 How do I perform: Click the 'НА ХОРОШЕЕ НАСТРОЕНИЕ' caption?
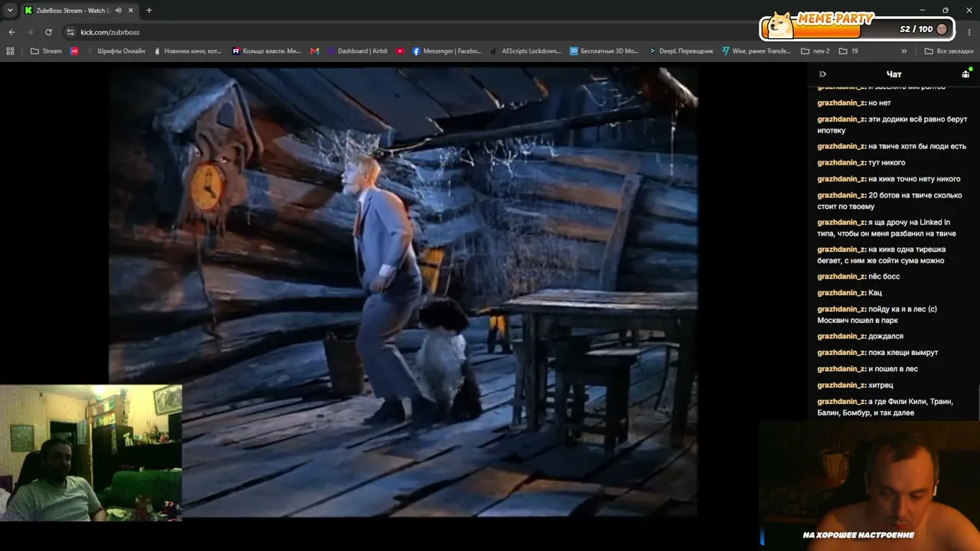[x=858, y=535]
